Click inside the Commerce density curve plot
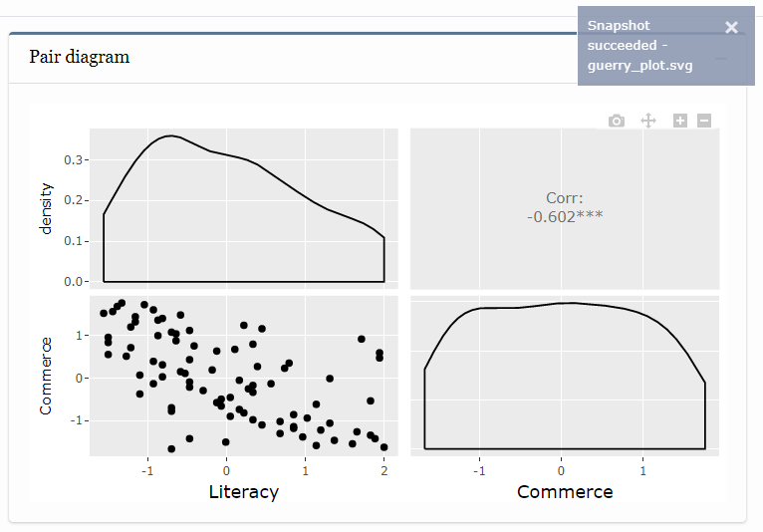 pos(565,377)
